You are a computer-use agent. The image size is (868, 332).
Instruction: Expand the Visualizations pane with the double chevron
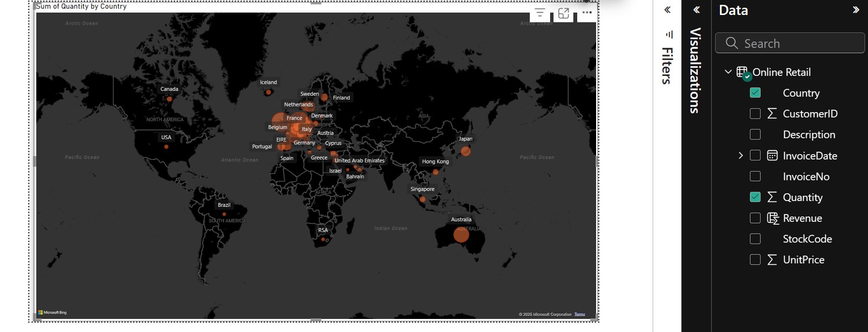(697, 10)
